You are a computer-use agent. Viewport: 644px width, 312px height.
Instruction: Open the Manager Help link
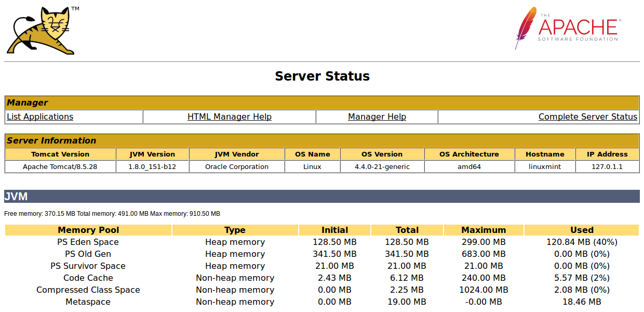pyautogui.click(x=377, y=117)
